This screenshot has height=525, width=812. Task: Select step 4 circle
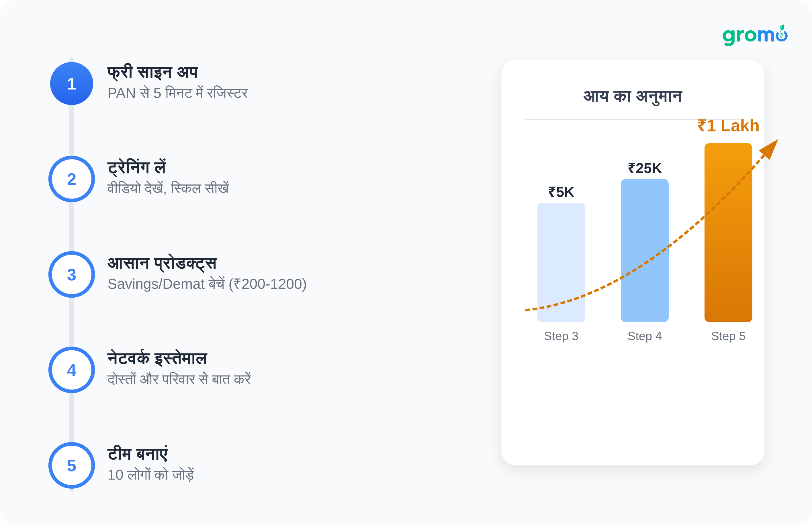pos(72,370)
